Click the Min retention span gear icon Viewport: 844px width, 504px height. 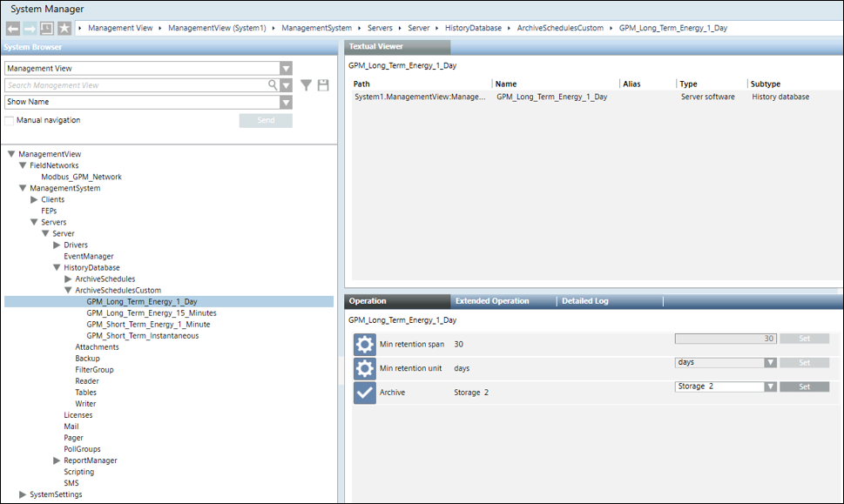[x=364, y=345]
